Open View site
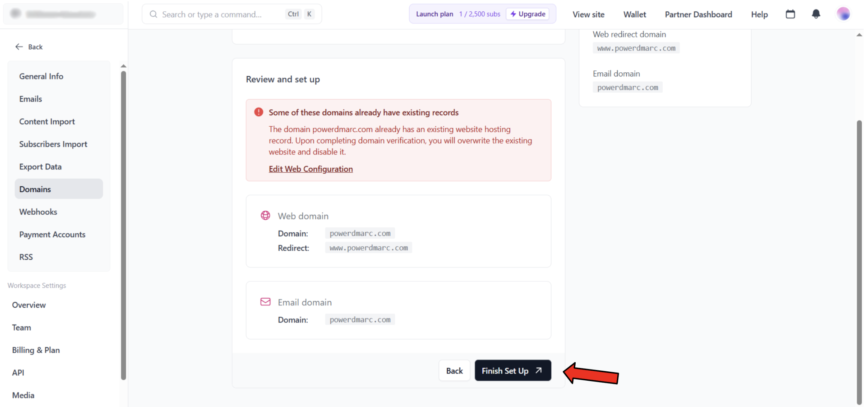Viewport: 868px width, 407px height. tap(588, 14)
